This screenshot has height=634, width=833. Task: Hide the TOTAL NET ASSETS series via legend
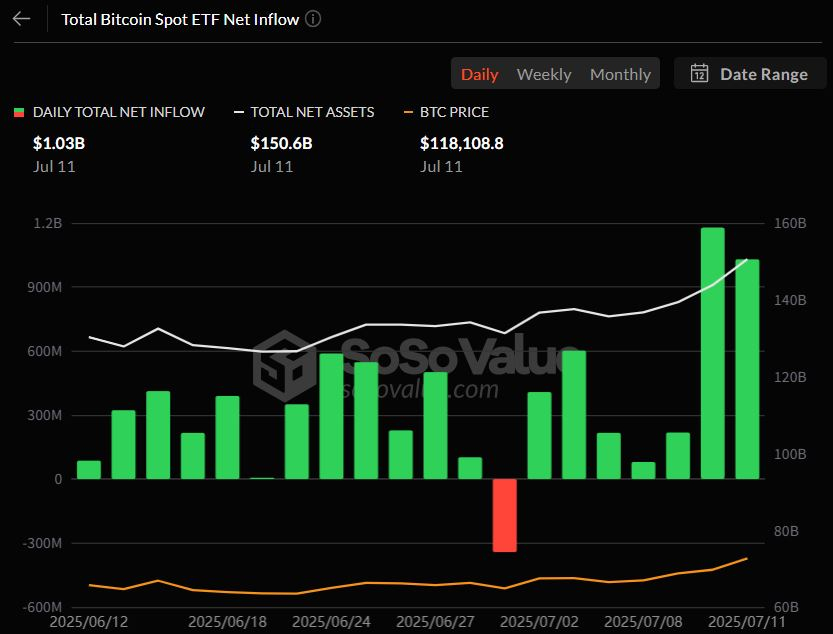coord(312,112)
